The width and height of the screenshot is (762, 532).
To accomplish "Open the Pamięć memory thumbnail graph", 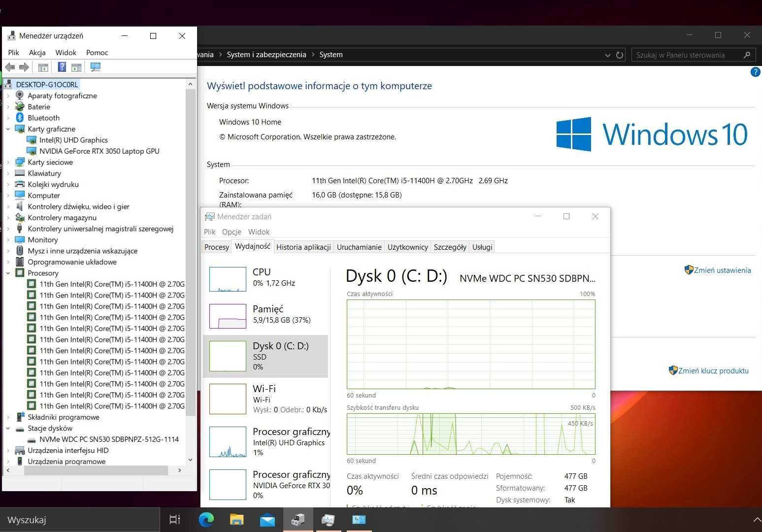I will [228, 316].
